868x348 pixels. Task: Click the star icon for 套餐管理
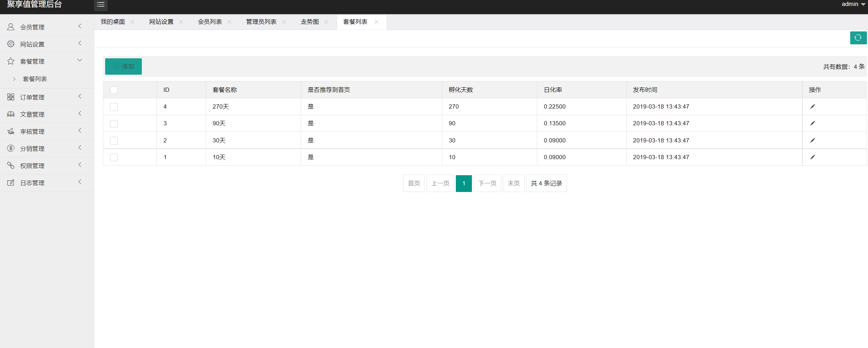[10, 61]
